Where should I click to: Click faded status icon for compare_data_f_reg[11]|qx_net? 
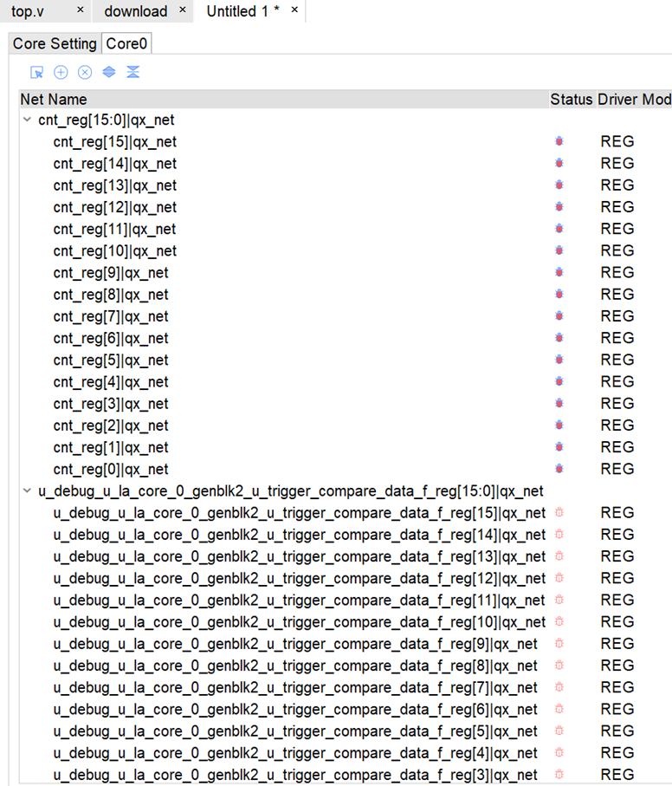pyautogui.click(x=559, y=600)
